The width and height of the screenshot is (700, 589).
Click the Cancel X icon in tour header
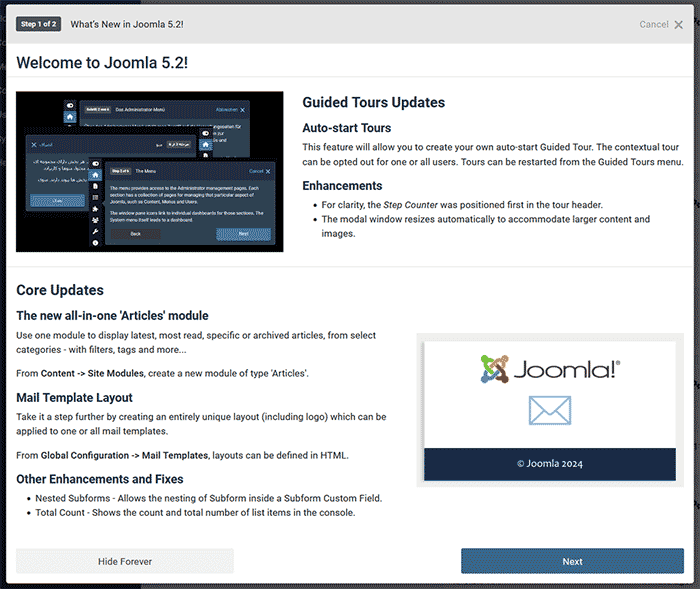click(679, 25)
